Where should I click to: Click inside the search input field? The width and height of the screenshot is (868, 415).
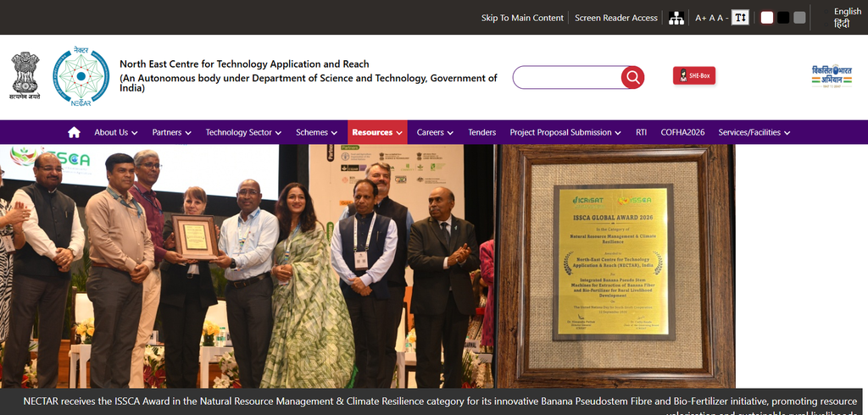tap(567, 77)
